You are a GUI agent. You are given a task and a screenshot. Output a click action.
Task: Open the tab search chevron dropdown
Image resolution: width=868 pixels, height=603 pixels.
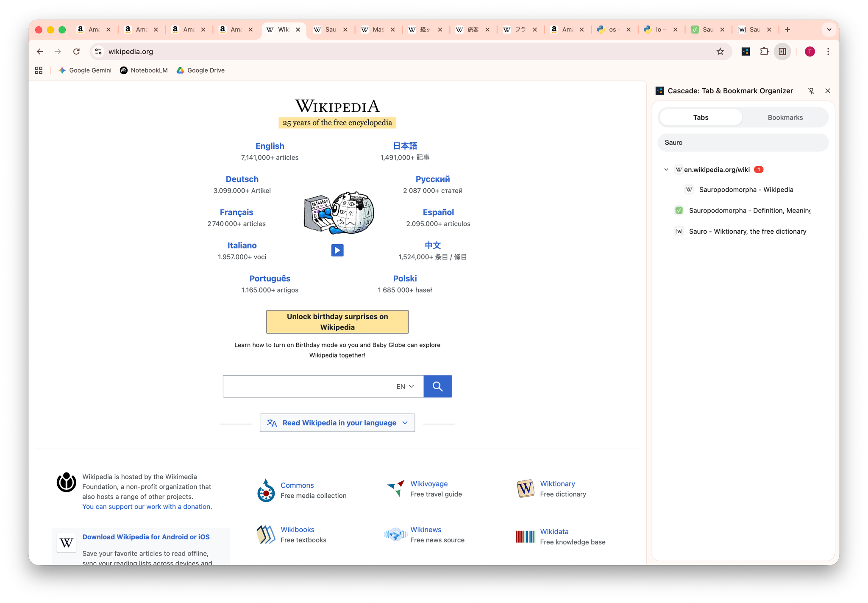(x=829, y=30)
